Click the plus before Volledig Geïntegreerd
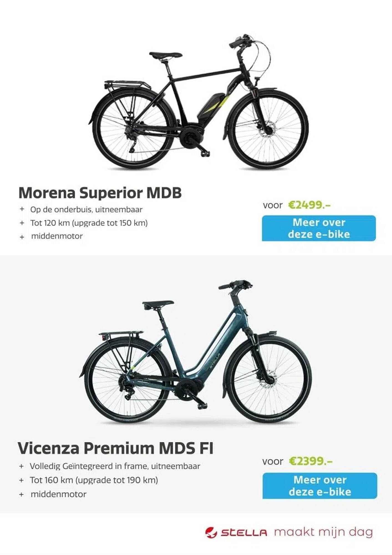 [x=21, y=466]
